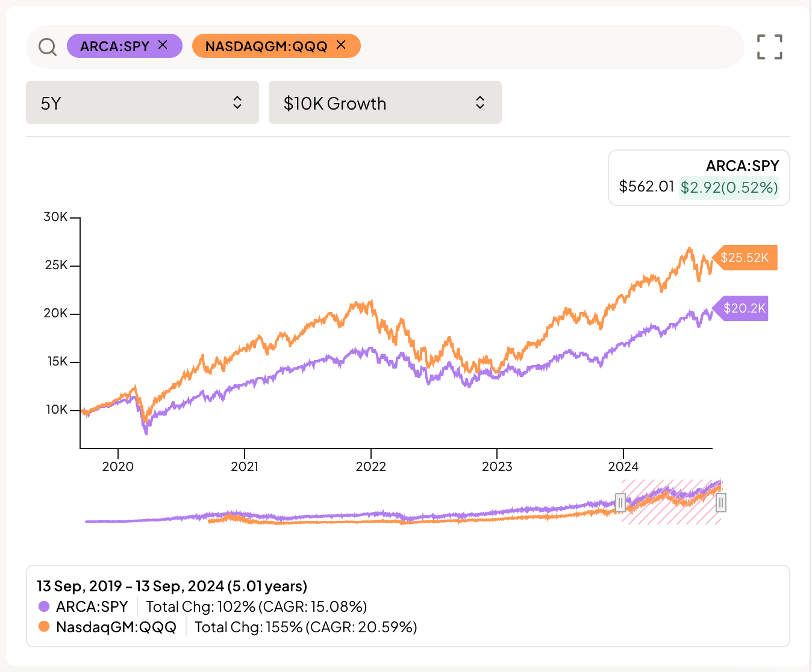Image resolution: width=812 pixels, height=672 pixels.
Task: Click the search bar empty input area
Action: click(551, 46)
